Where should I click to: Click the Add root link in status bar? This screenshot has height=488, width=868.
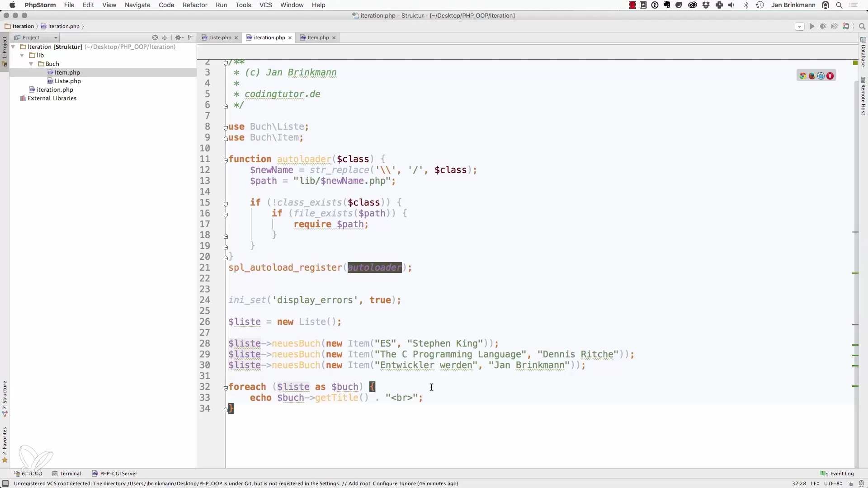point(359,483)
